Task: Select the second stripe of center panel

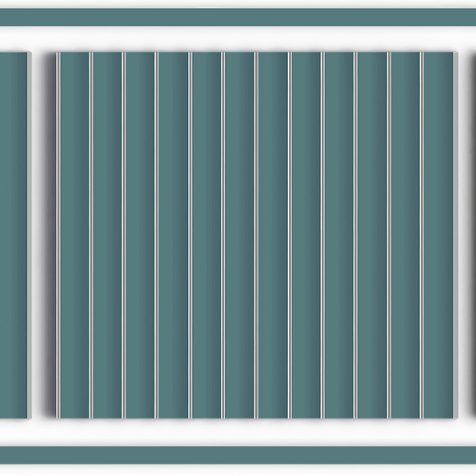Action: 108,236
